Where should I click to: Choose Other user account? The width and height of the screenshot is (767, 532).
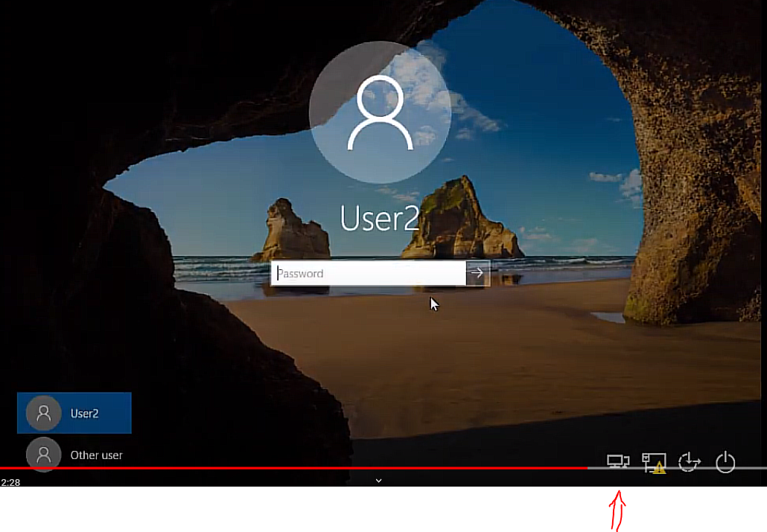(74, 455)
